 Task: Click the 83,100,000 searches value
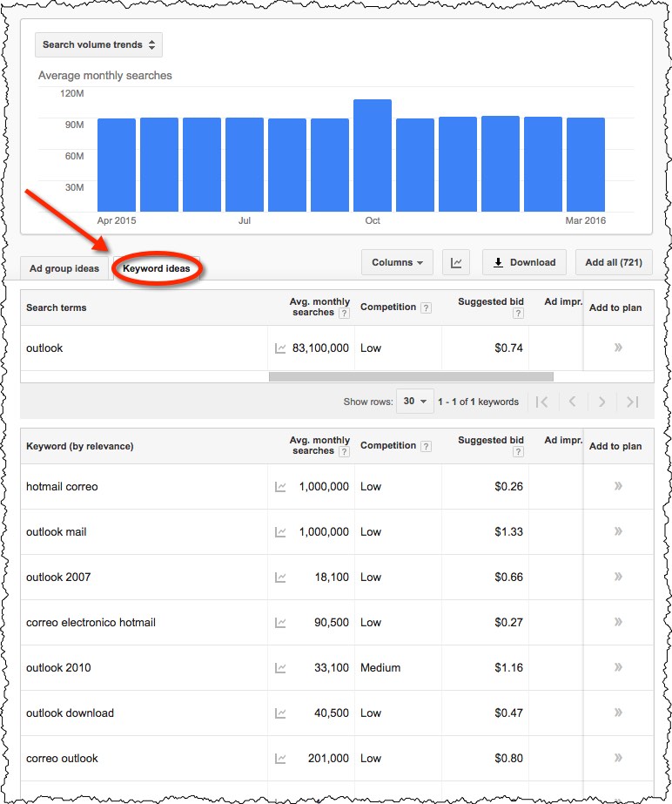click(320, 348)
